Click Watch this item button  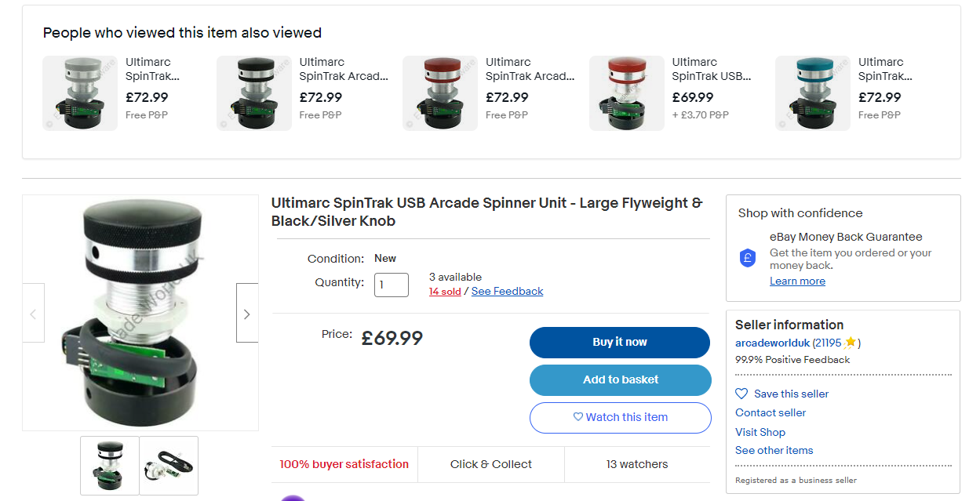621,417
